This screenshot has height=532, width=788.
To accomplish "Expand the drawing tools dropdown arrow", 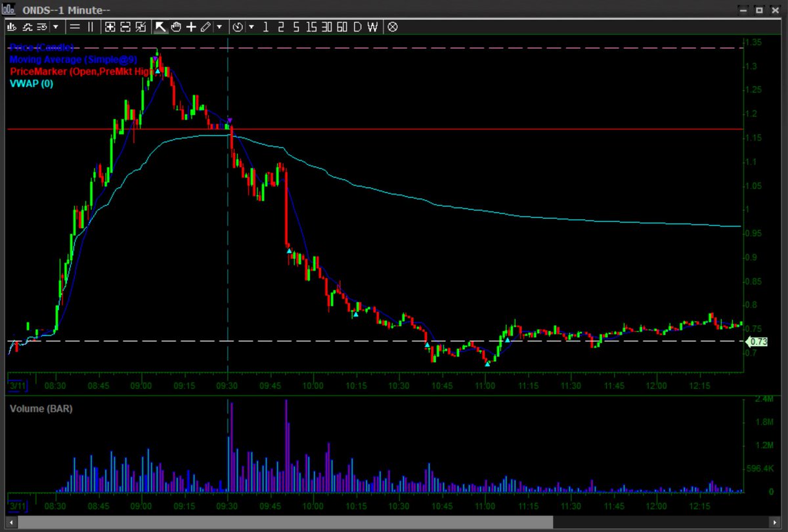I will [x=219, y=27].
